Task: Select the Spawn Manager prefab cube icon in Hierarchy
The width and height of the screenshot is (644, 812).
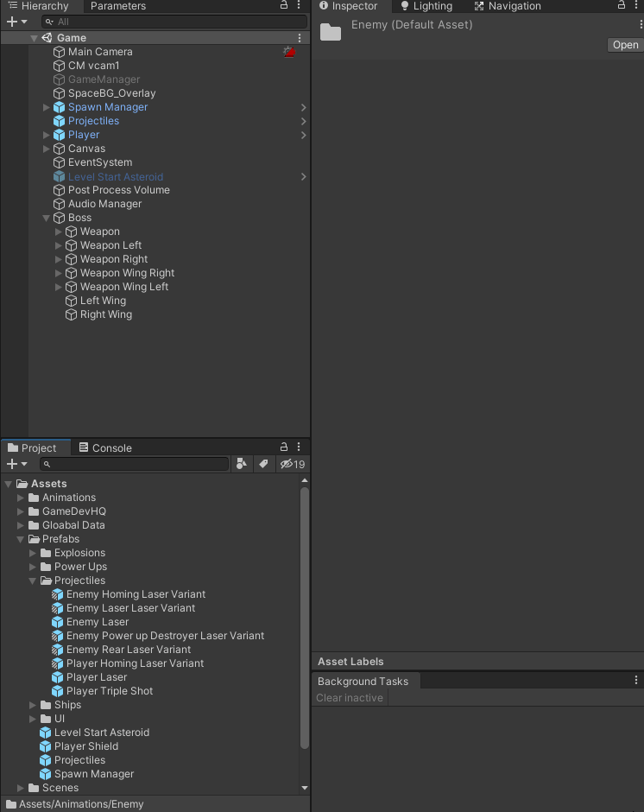Action: 59,107
